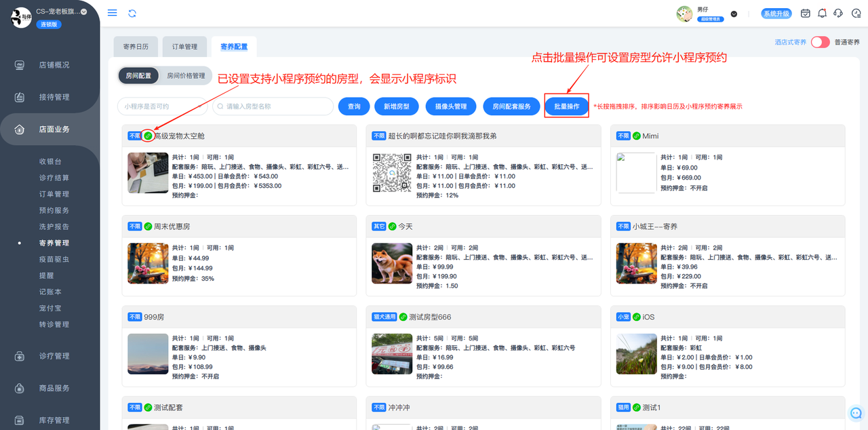The height and width of the screenshot is (430, 868).
Task: Switch to the 订单管理 tab
Action: (184, 47)
